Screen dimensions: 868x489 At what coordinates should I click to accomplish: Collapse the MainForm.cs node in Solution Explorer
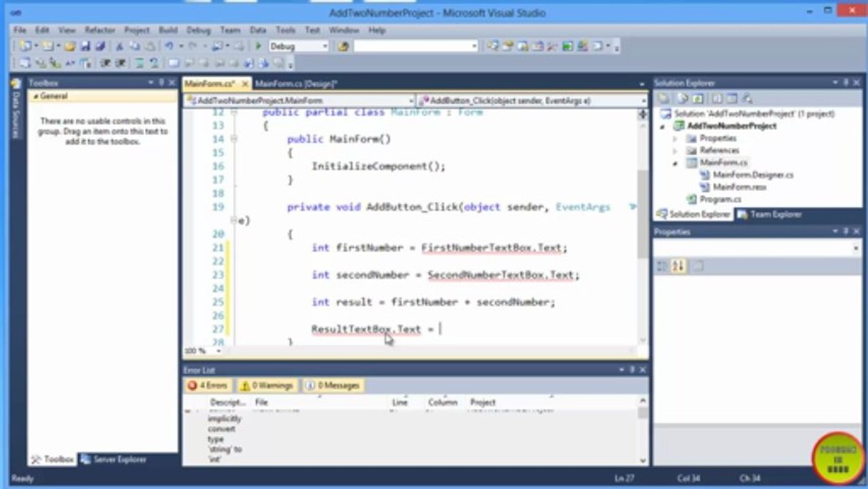(675, 163)
